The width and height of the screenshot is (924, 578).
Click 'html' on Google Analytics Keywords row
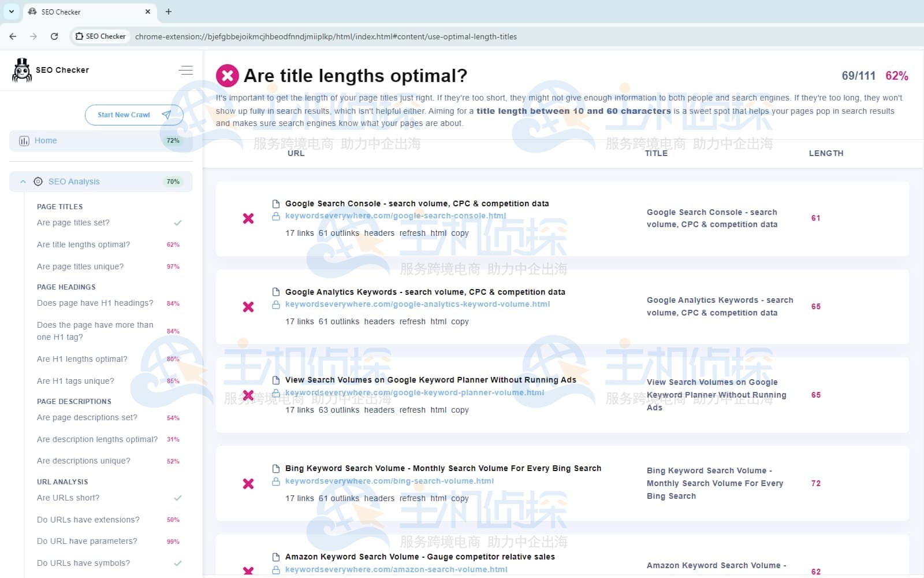pyautogui.click(x=438, y=321)
